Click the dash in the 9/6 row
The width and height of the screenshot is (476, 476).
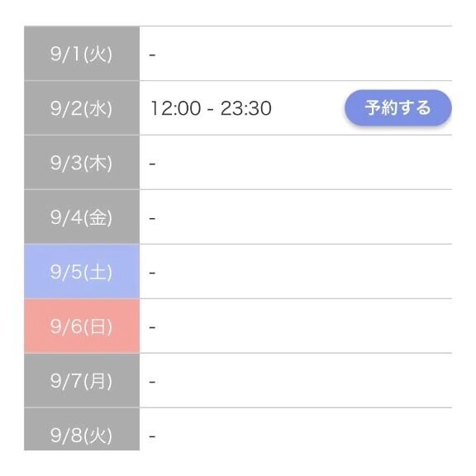[x=152, y=327]
